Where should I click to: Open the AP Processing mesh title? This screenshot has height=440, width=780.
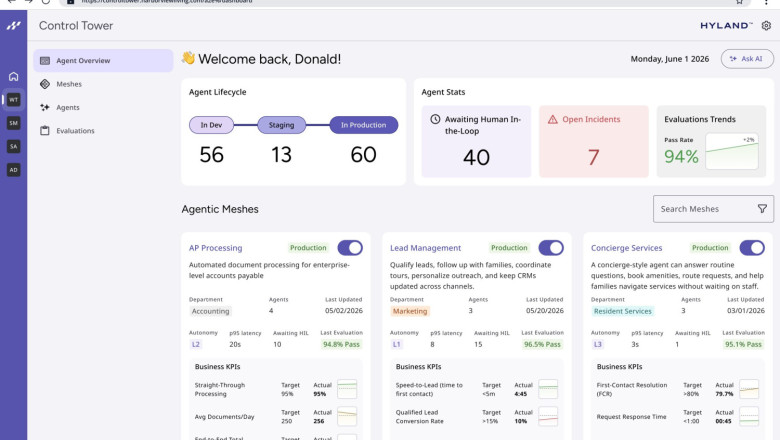tap(215, 248)
